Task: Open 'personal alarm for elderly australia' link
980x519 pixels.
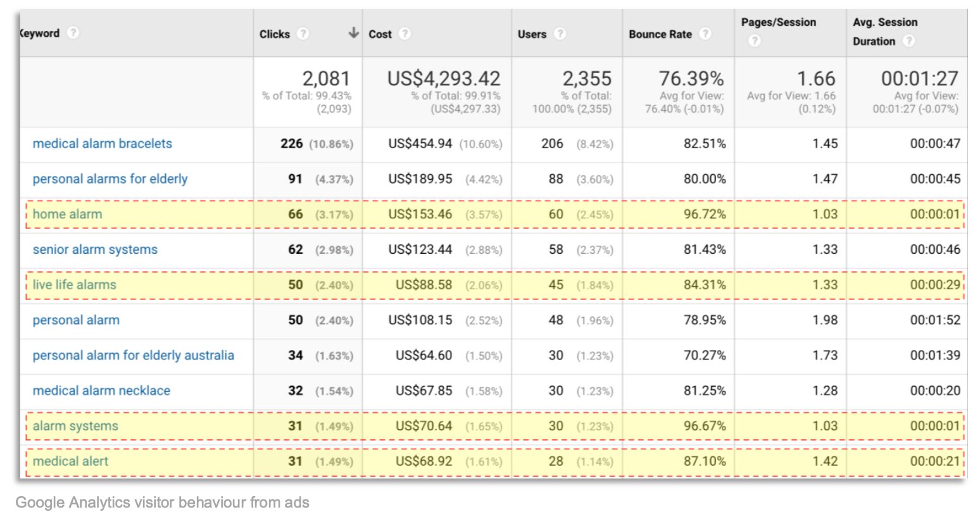Action: tap(133, 356)
